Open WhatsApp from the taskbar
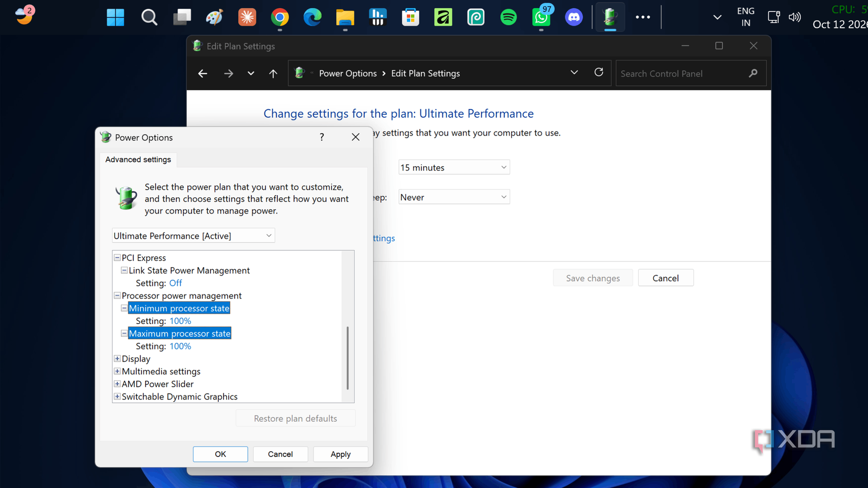 click(x=541, y=17)
